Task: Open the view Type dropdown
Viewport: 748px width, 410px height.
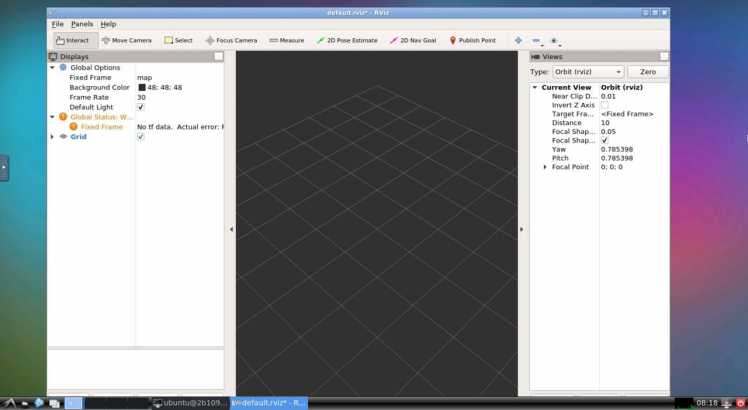Action: tap(588, 72)
